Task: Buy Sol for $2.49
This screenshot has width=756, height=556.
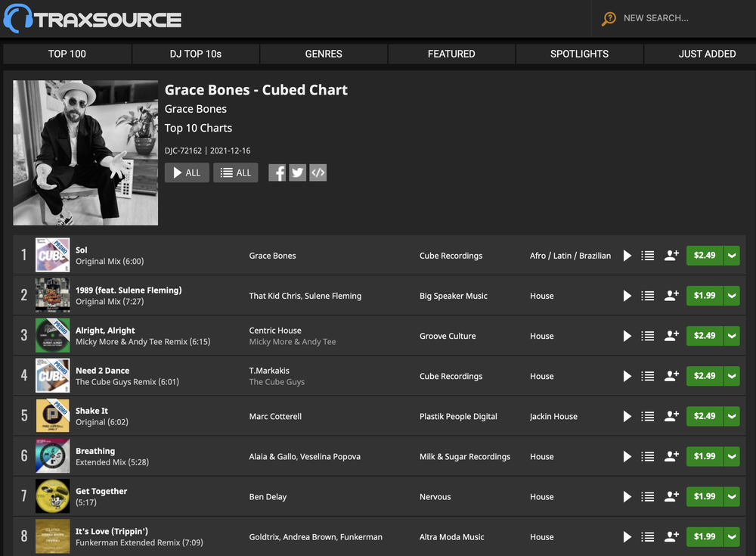Action: click(705, 256)
